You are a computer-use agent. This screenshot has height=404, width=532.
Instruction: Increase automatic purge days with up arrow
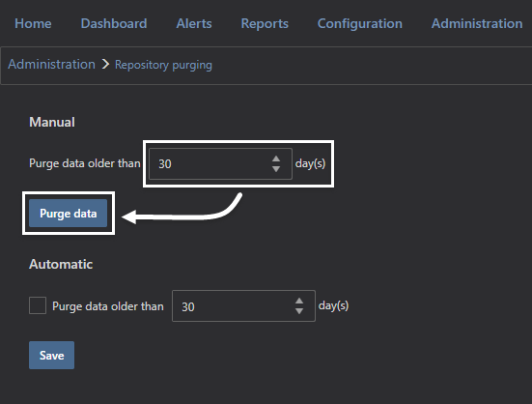299,302
